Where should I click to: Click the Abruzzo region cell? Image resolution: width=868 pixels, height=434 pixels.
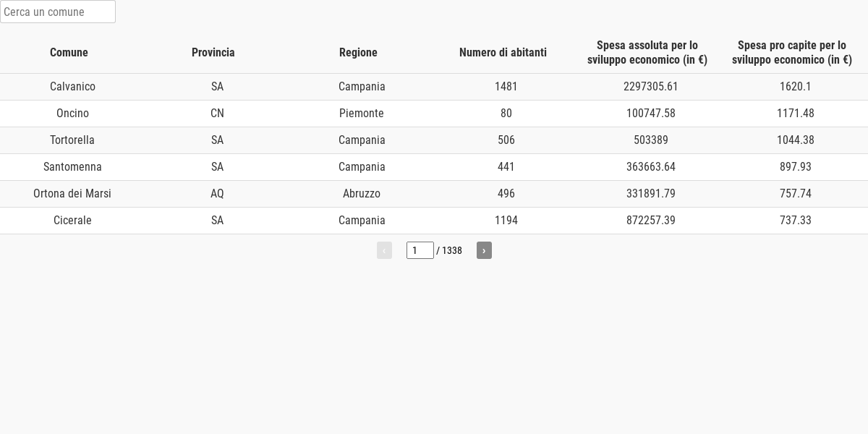(362, 194)
